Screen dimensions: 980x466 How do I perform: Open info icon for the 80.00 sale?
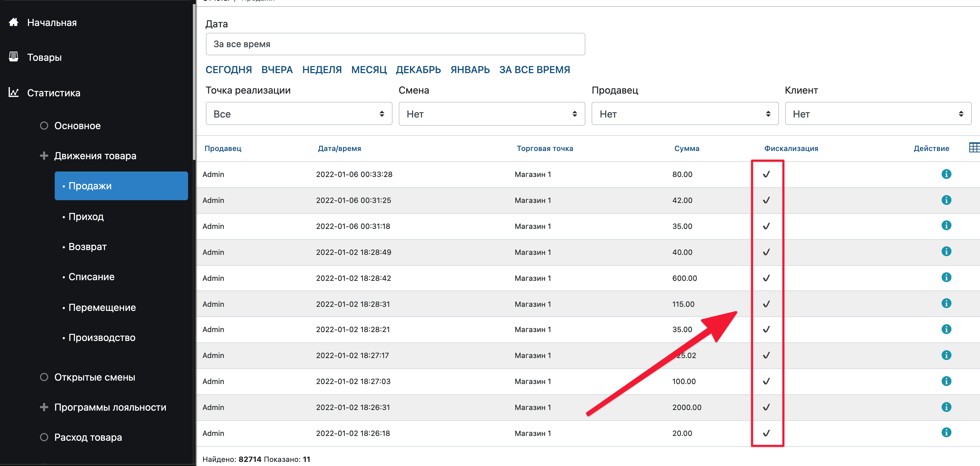point(946,174)
